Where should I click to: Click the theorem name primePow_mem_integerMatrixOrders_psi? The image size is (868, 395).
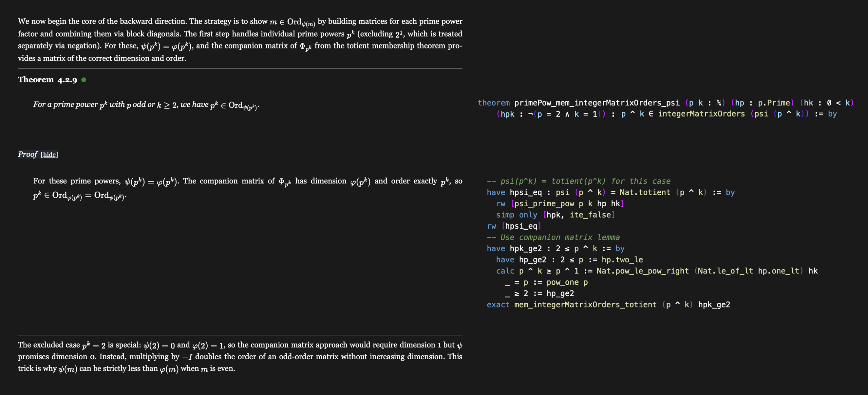(597, 103)
